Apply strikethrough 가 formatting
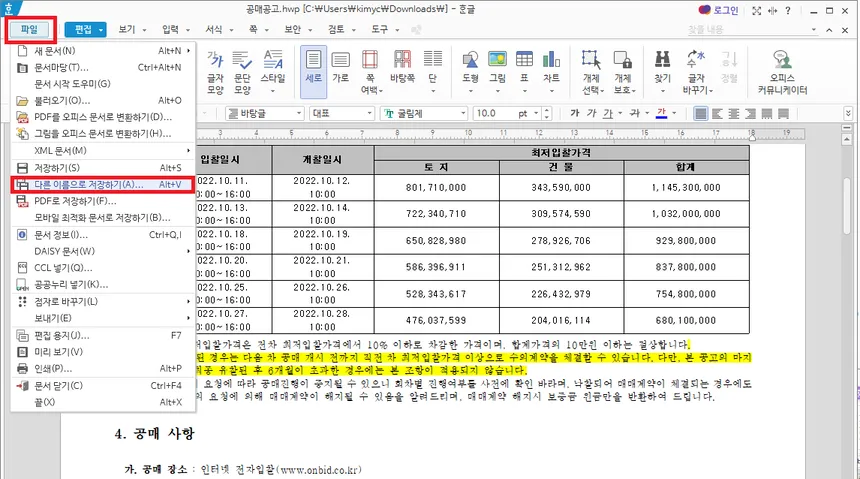860x479 pixels. [635, 113]
